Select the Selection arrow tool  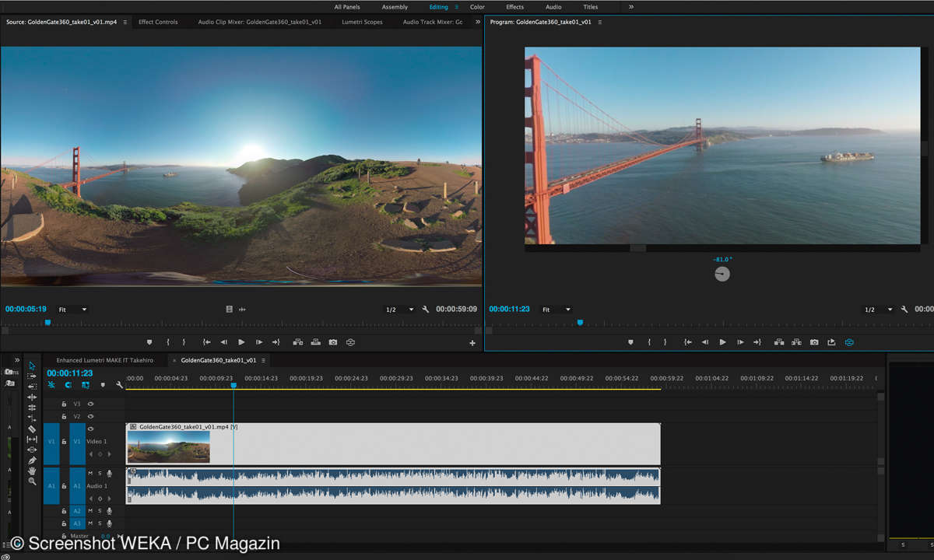point(32,366)
